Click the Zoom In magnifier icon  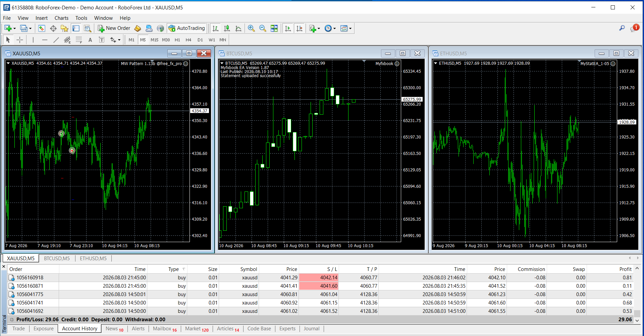coord(251,29)
